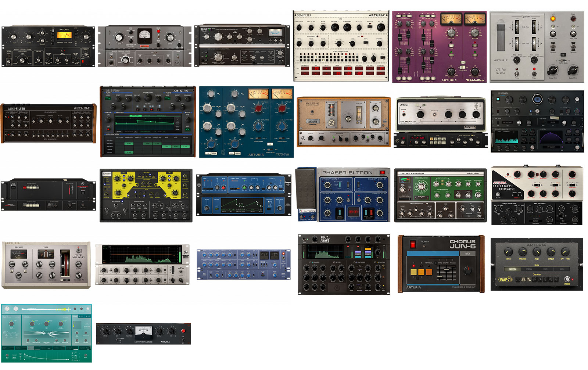
Task: Open the black Dimension-D chorus rack unit
Action: 49,195
